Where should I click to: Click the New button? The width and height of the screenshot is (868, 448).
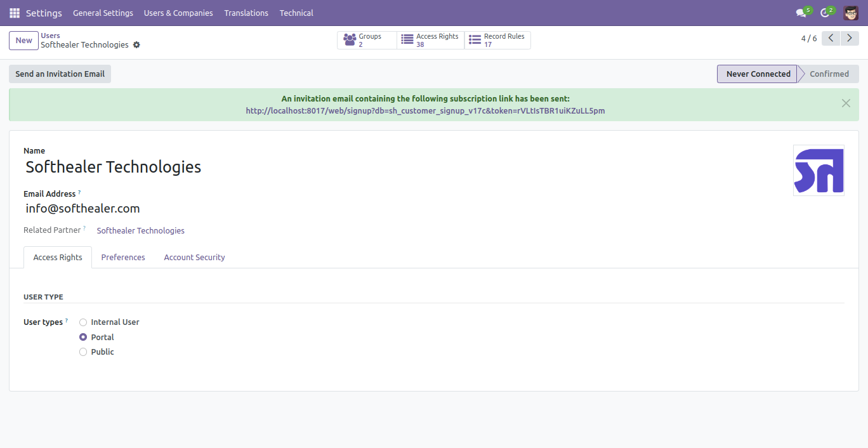[23, 41]
